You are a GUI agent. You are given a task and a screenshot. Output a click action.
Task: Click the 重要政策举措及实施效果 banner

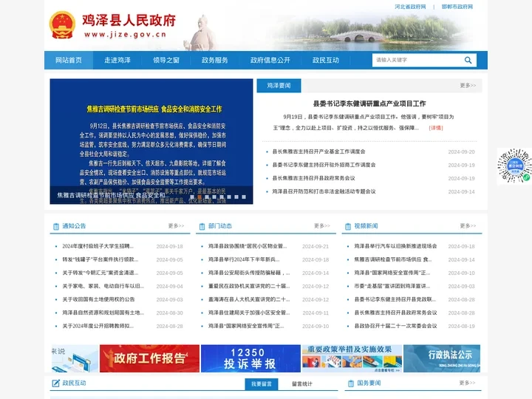(x=352, y=358)
